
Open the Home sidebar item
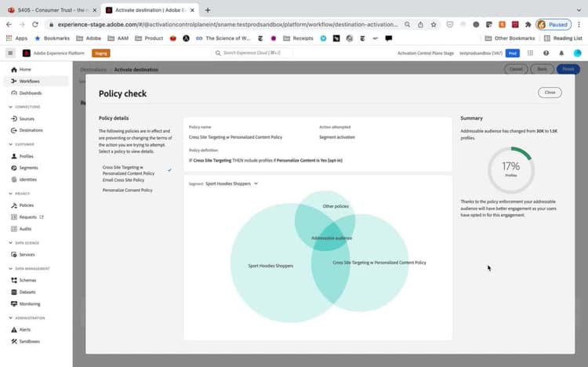pyautogui.click(x=21, y=70)
